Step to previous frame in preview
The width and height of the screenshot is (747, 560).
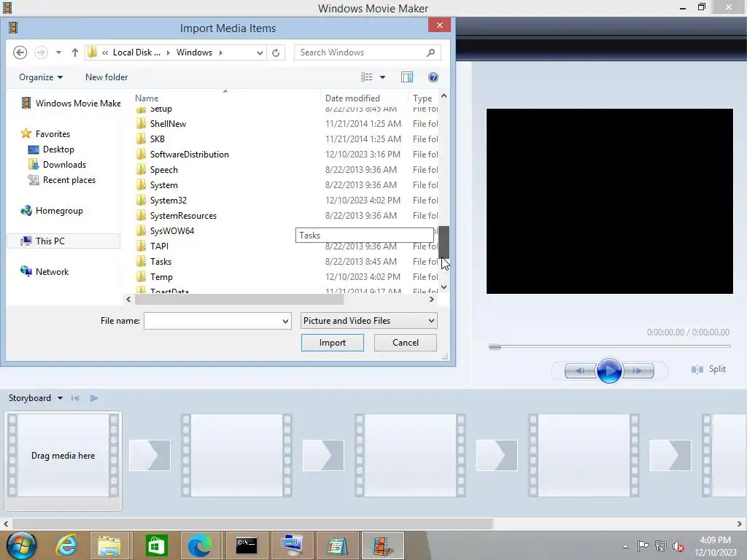[x=580, y=370]
